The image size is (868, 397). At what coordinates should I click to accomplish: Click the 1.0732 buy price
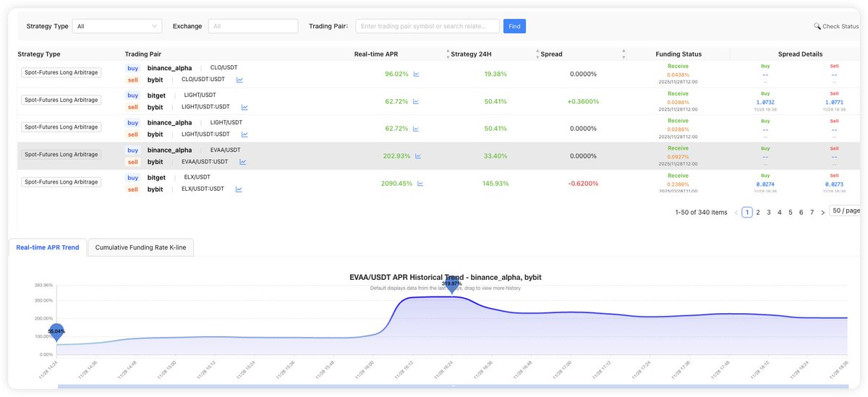point(765,103)
